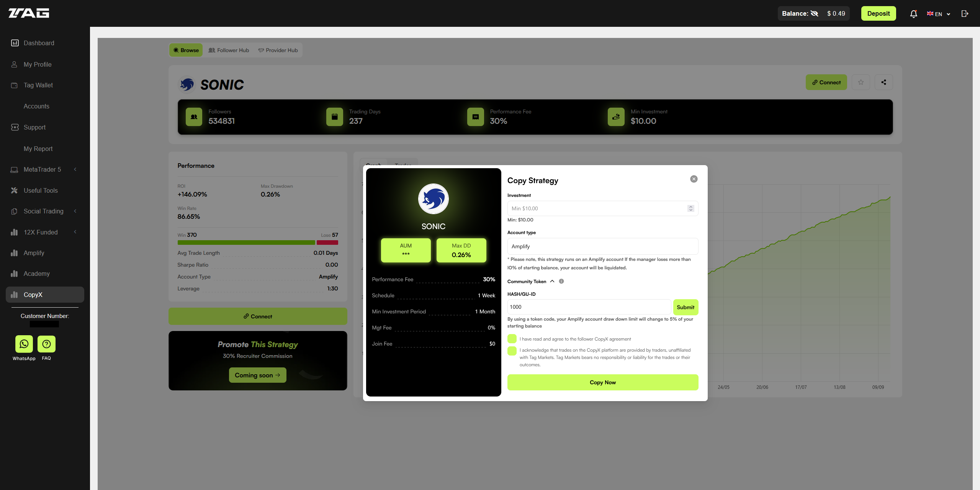Click the Trading Days calendar icon
Image resolution: width=980 pixels, height=490 pixels.
click(334, 117)
